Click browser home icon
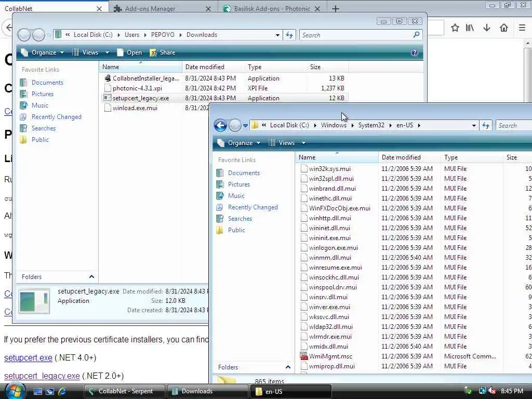532x399 pixels. coord(504,28)
